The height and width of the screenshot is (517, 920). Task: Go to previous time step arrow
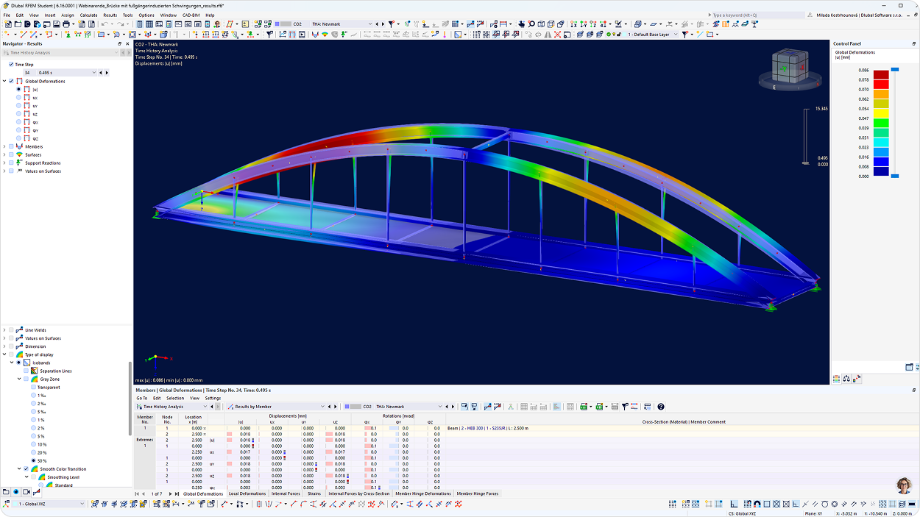pyautogui.click(x=101, y=73)
